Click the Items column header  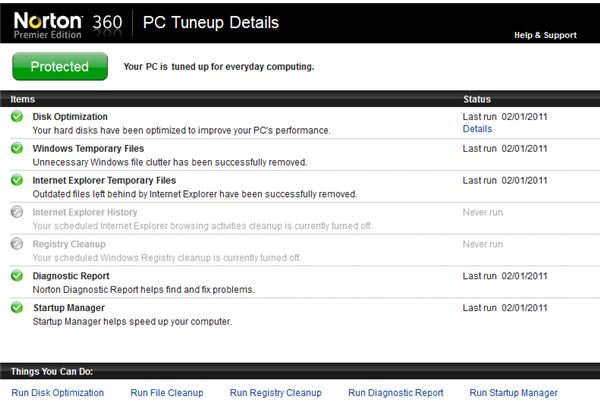coord(23,99)
